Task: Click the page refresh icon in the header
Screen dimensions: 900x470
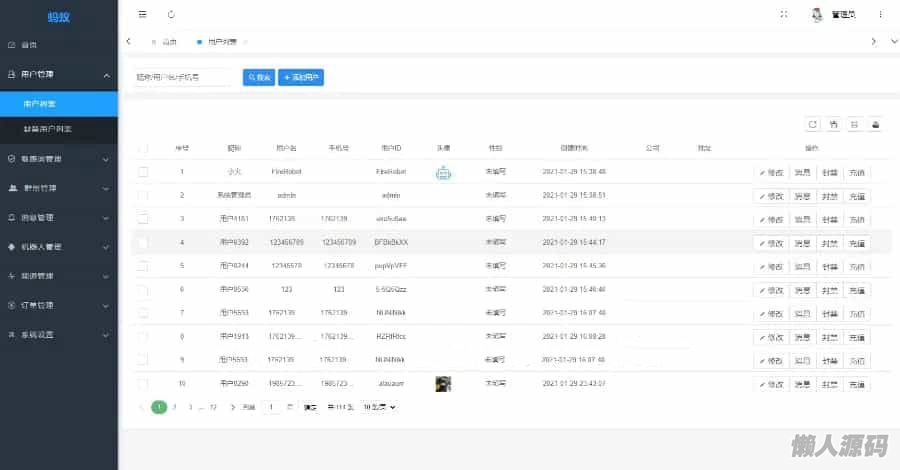Action: click(171, 14)
